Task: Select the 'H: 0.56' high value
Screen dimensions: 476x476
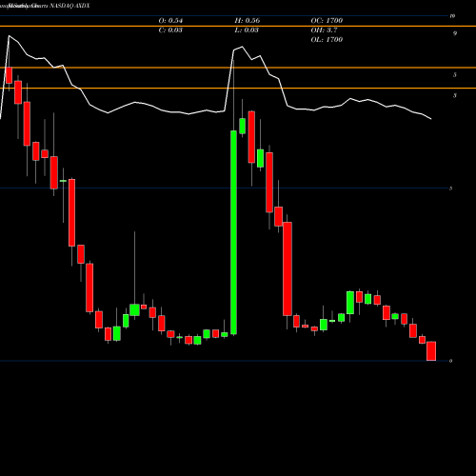Action: pyautogui.click(x=248, y=21)
